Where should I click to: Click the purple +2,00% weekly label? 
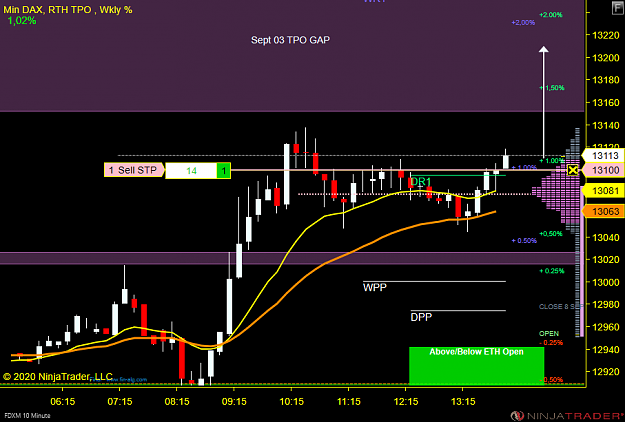(x=523, y=23)
